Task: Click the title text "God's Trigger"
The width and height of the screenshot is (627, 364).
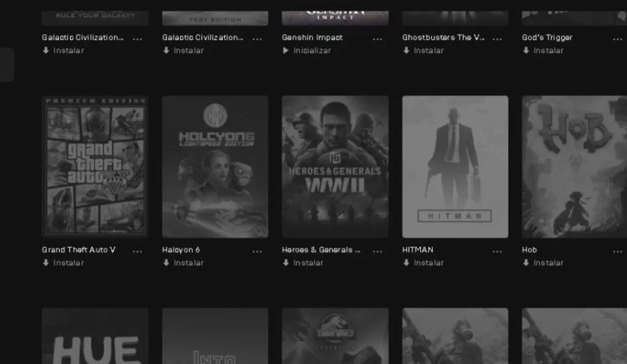Action: tap(547, 37)
